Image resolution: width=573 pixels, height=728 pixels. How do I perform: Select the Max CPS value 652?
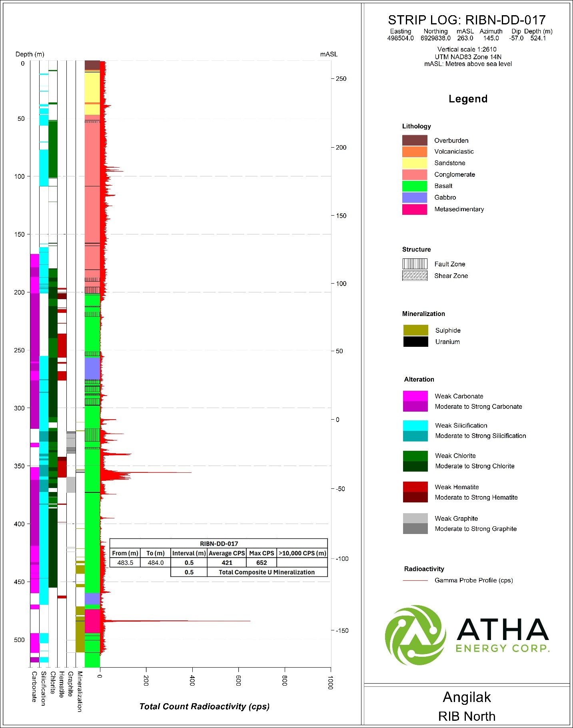point(262,563)
